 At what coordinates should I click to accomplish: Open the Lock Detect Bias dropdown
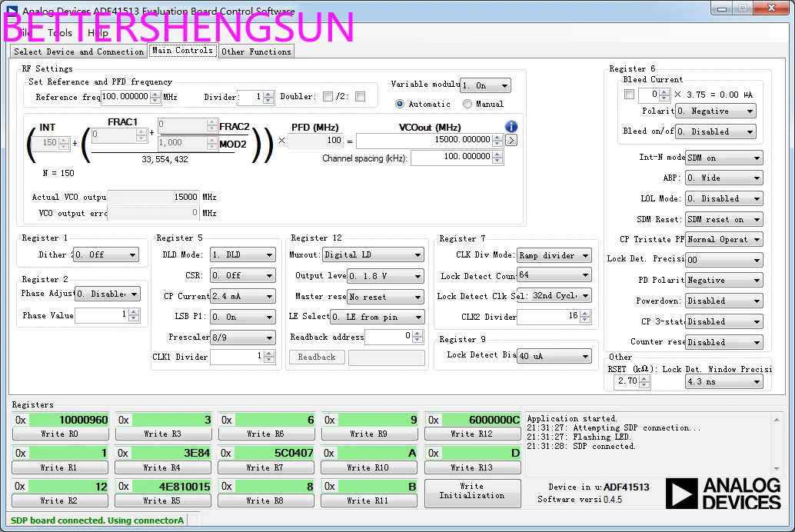(554, 356)
